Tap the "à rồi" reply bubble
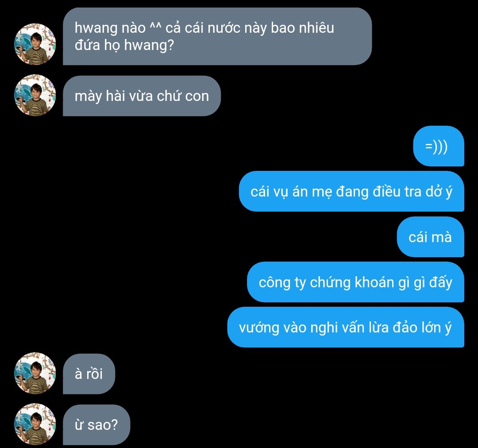The height and width of the screenshot is (448, 478). coord(89,374)
